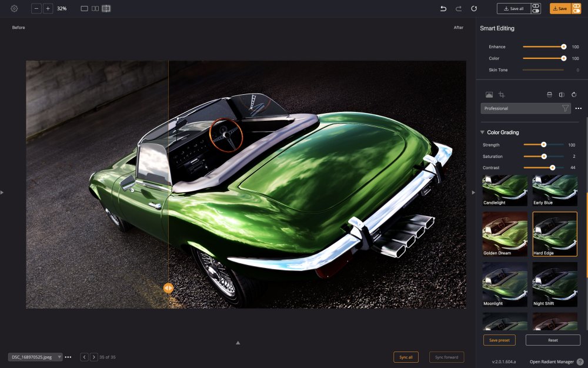Viewport: 588px width, 368px height.
Task: Select the Crop tool icon
Action: (502, 95)
